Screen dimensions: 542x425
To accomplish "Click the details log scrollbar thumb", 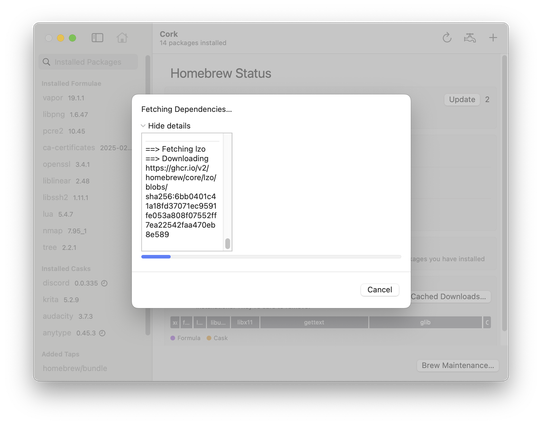I will pos(227,243).
